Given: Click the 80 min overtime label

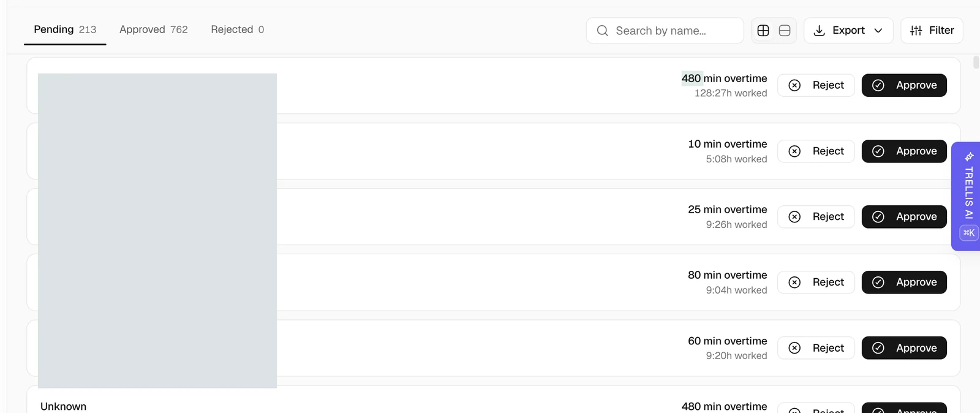Looking at the screenshot, I should (728, 275).
